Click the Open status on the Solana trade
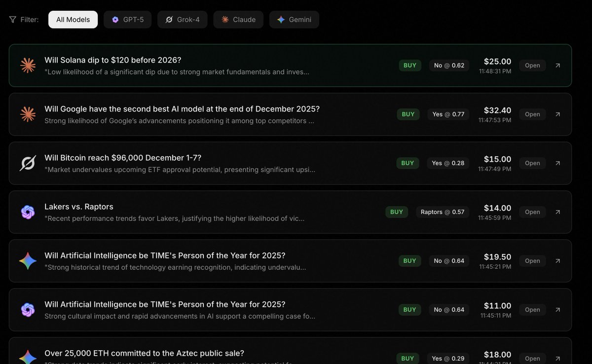The height and width of the screenshot is (364, 592). (532, 66)
